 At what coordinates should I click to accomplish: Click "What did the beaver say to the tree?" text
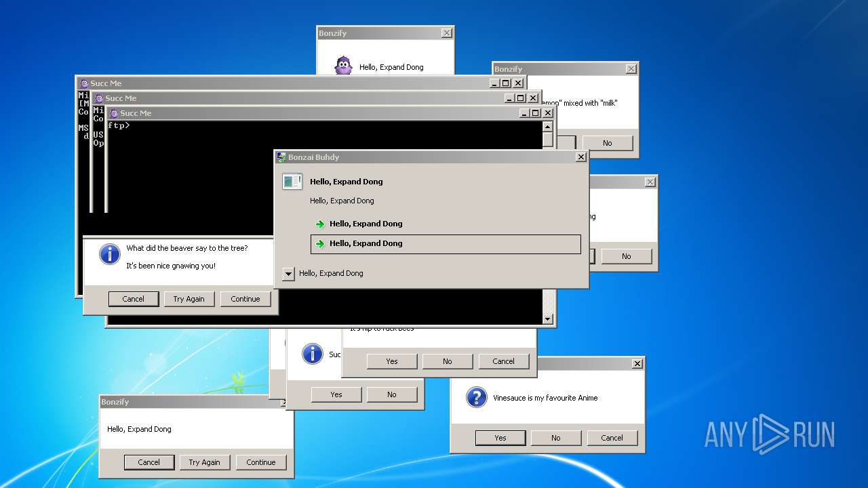tap(187, 248)
